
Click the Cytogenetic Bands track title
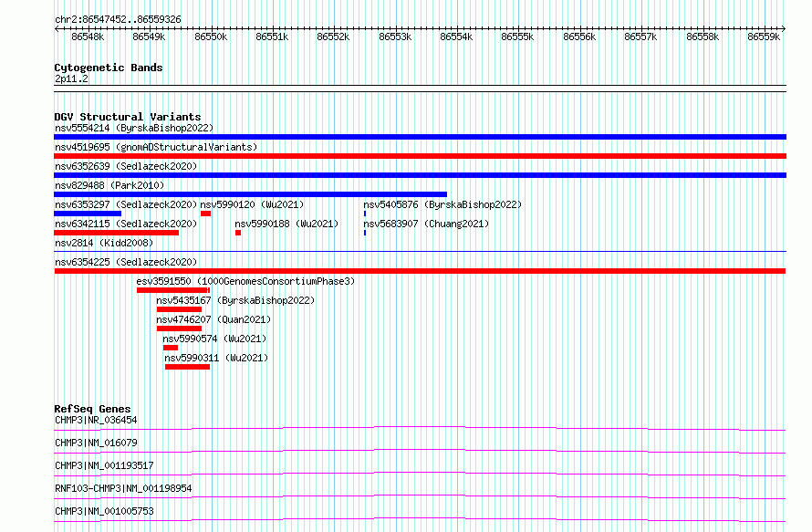pyautogui.click(x=109, y=68)
